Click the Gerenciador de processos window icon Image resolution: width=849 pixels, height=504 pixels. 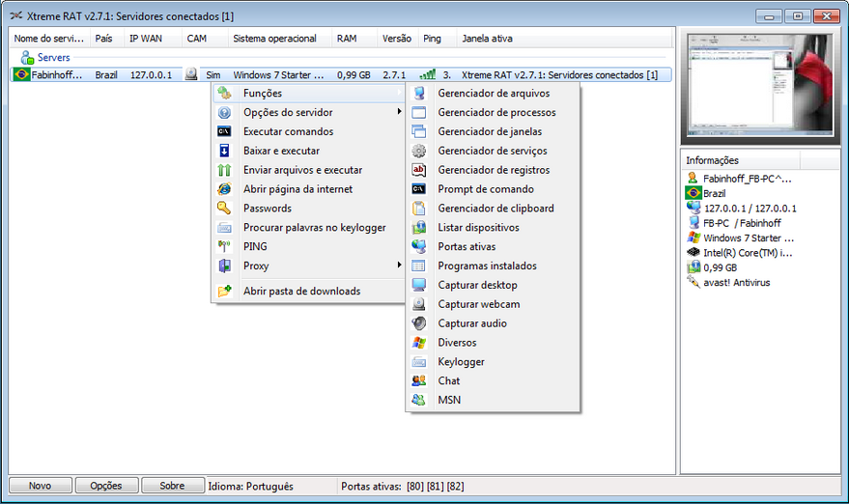[419, 113]
